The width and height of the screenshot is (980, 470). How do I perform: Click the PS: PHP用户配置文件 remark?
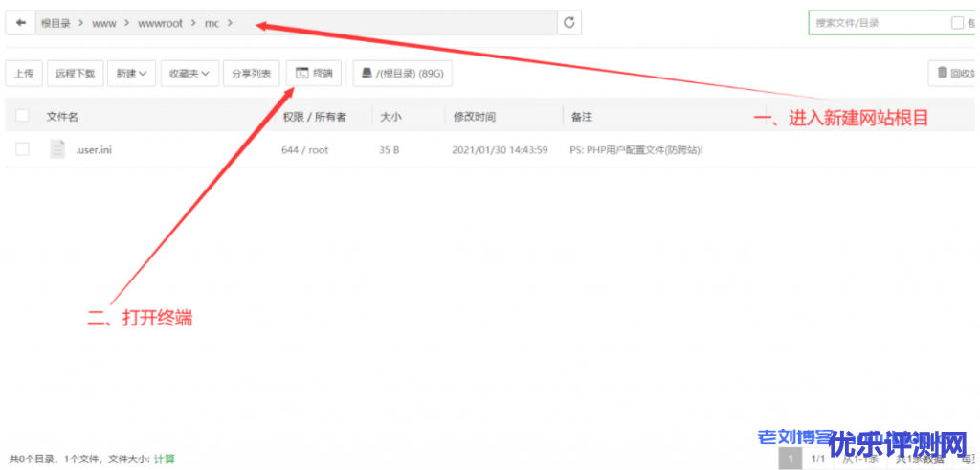pyautogui.click(x=636, y=150)
